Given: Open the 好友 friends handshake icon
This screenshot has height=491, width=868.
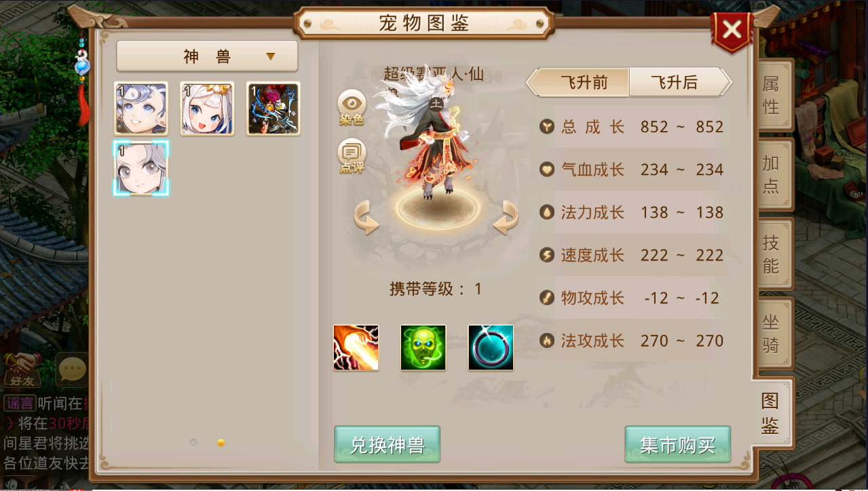Looking at the screenshot, I should [x=19, y=370].
